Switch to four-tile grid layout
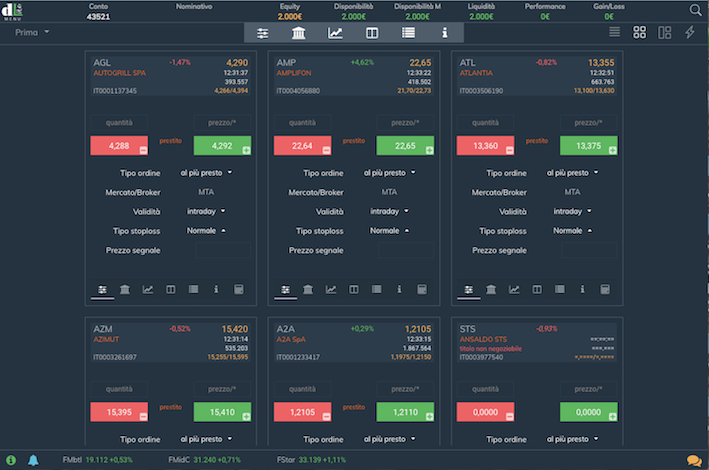Image resolution: width=709 pixels, height=470 pixels. coord(639,32)
